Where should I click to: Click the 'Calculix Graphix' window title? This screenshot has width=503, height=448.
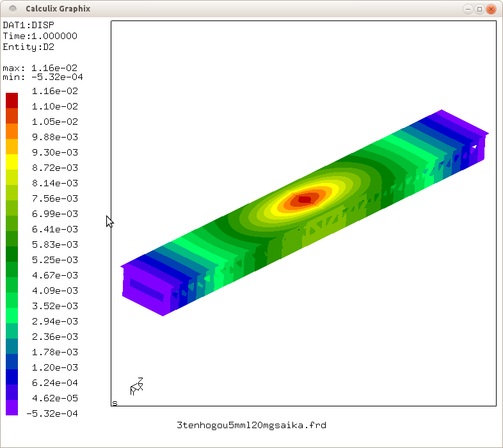pos(58,9)
